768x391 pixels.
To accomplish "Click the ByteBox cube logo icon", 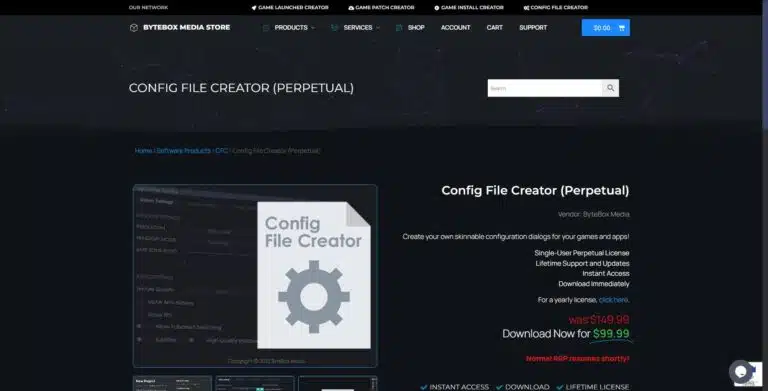I will (x=134, y=28).
